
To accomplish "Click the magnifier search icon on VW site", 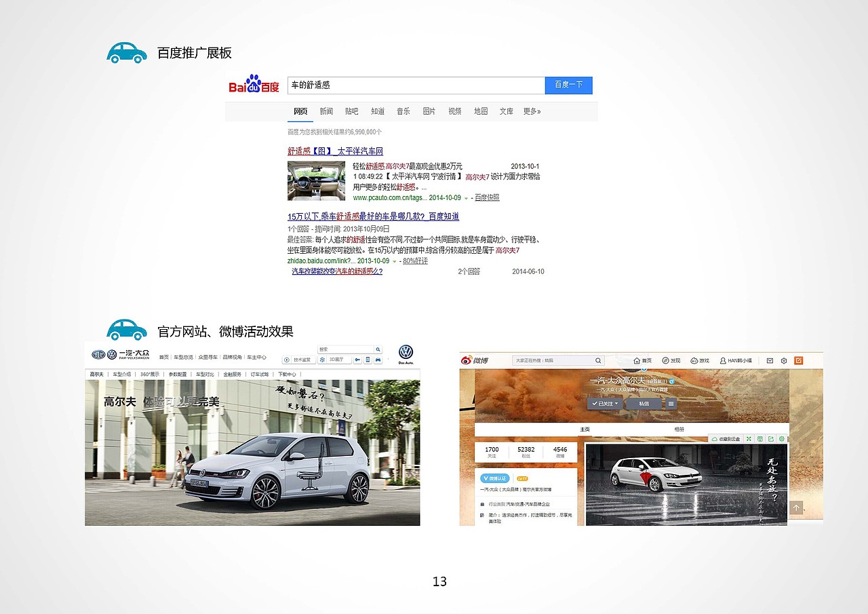I will click(378, 350).
